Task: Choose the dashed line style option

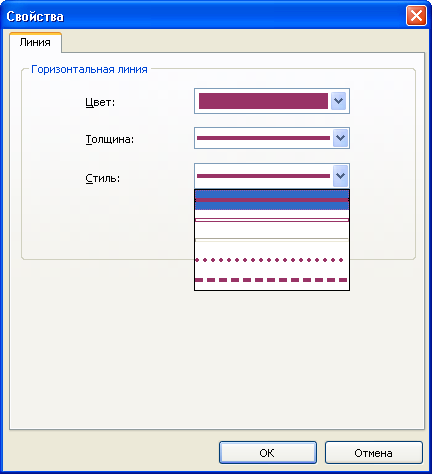Action: pyautogui.click(x=272, y=280)
